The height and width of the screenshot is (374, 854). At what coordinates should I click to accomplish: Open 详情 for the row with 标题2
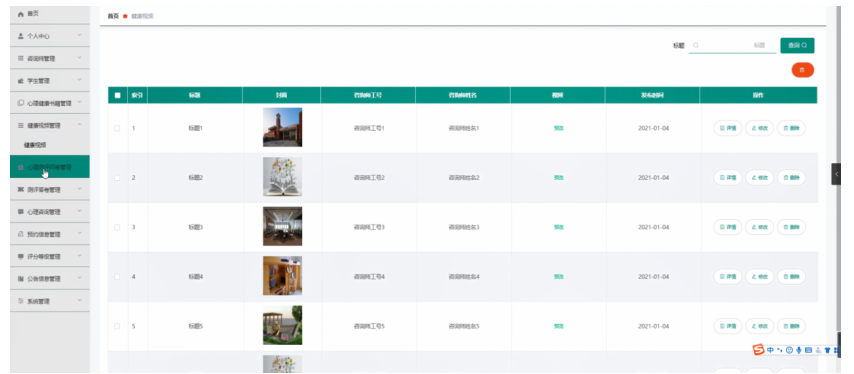coord(728,177)
